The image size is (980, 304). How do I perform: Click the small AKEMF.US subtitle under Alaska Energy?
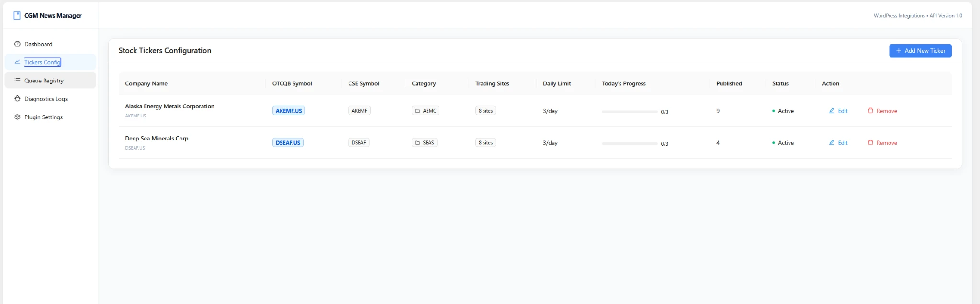pyautogui.click(x=135, y=116)
